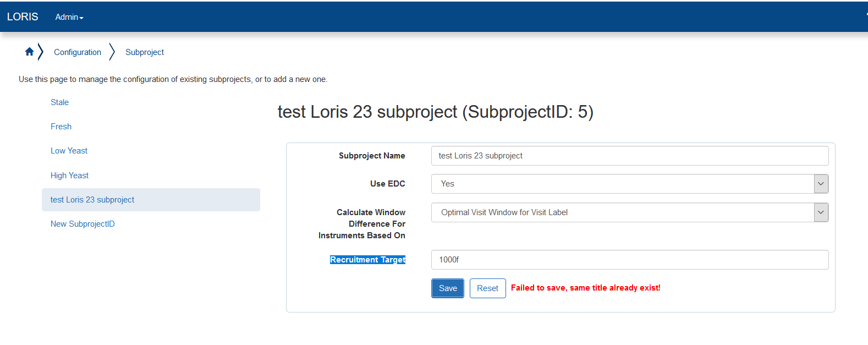The height and width of the screenshot is (345, 868).
Task: Expand the Use EDC chevron arrow
Action: click(x=820, y=183)
